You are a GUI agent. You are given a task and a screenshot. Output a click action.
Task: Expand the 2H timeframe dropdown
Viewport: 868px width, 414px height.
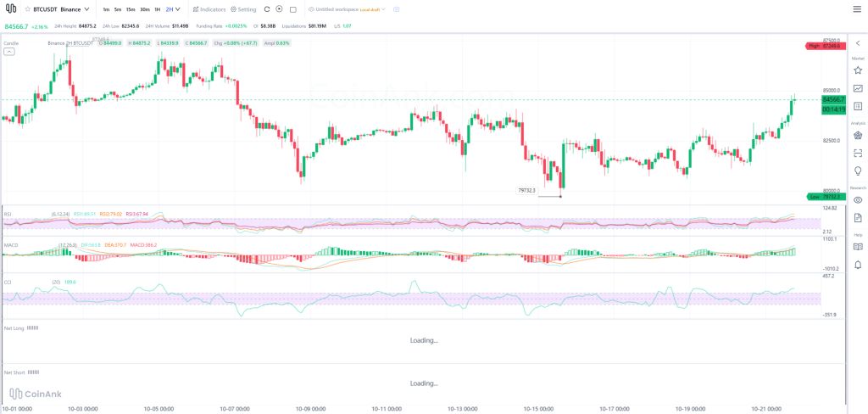[173, 9]
